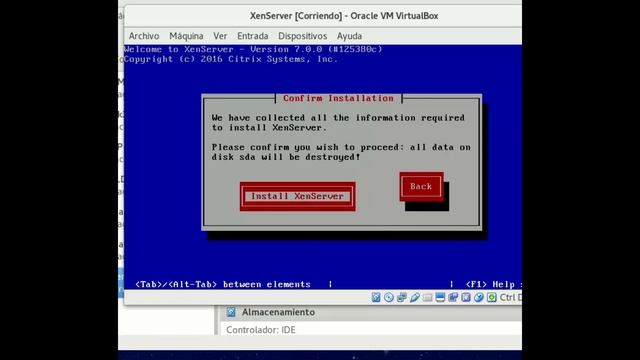Open the Entrada menu
Image resolution: width=640 pixels, height=360 pixels.
coord(253,36)
